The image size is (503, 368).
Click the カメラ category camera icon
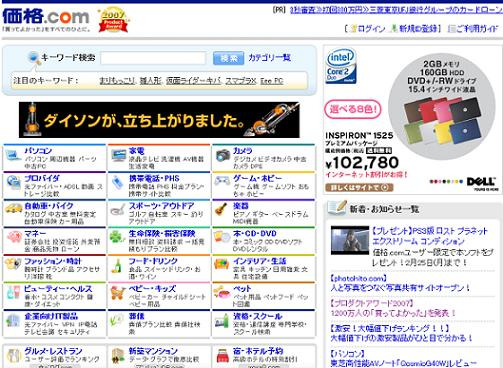pyautogui.click(x=223, y=155)
